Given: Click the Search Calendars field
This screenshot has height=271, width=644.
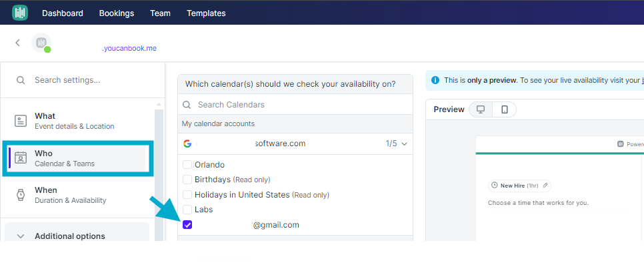Looking at the screenshot, I should (x=295, y=104).
